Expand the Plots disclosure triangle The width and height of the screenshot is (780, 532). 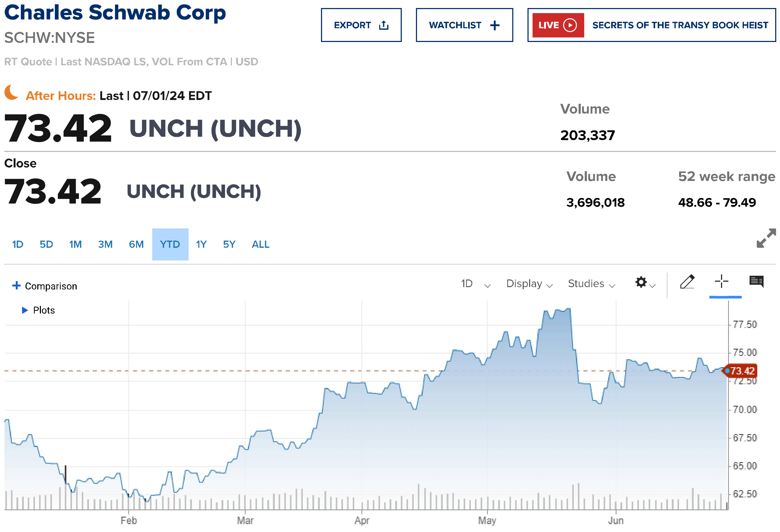[x=25, y=310]
